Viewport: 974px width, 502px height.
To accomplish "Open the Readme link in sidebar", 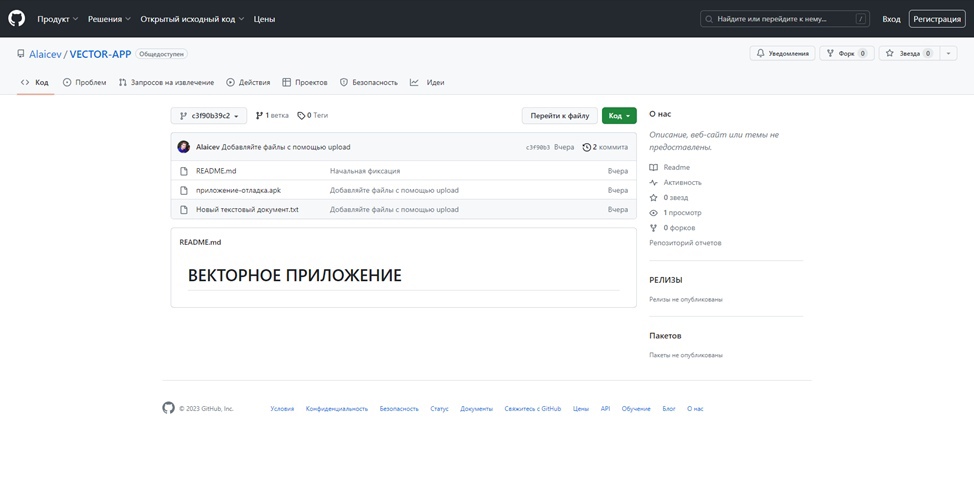I will point(670,168).
